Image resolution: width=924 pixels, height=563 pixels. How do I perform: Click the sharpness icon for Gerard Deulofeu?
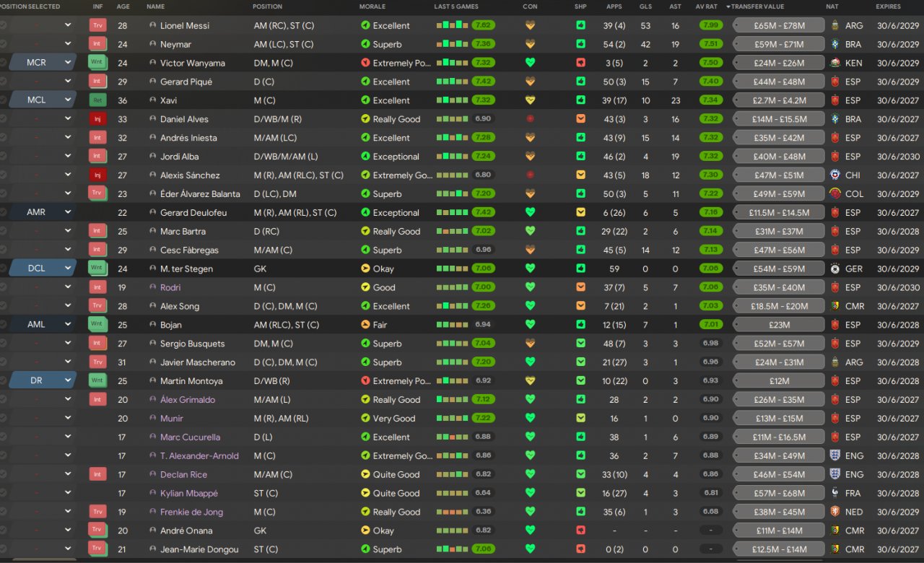pos(581,212)
